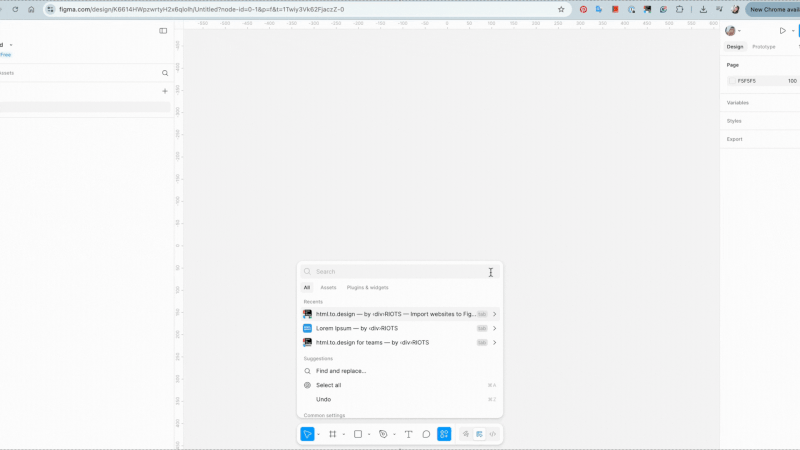Viewport: 800px width, 450px height.
Task: Expand submenu arrow for Lorem Ipsum
Action: click(494, 329)
